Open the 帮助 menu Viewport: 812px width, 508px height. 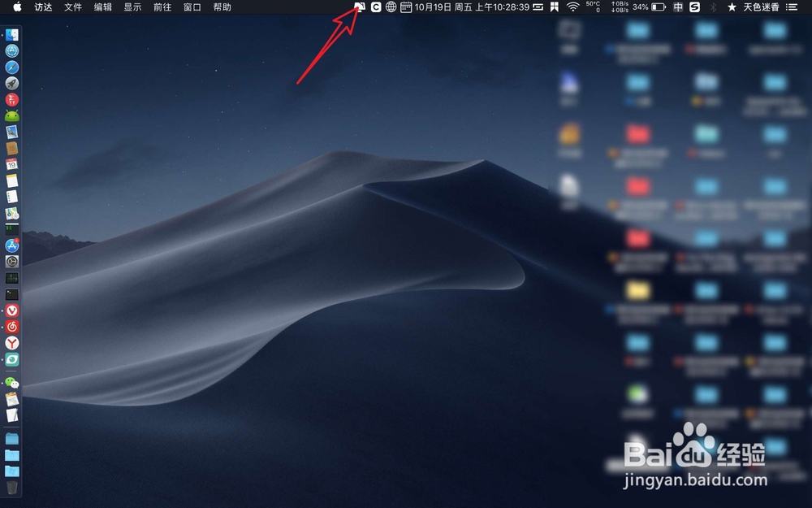(x=222, y=7)
